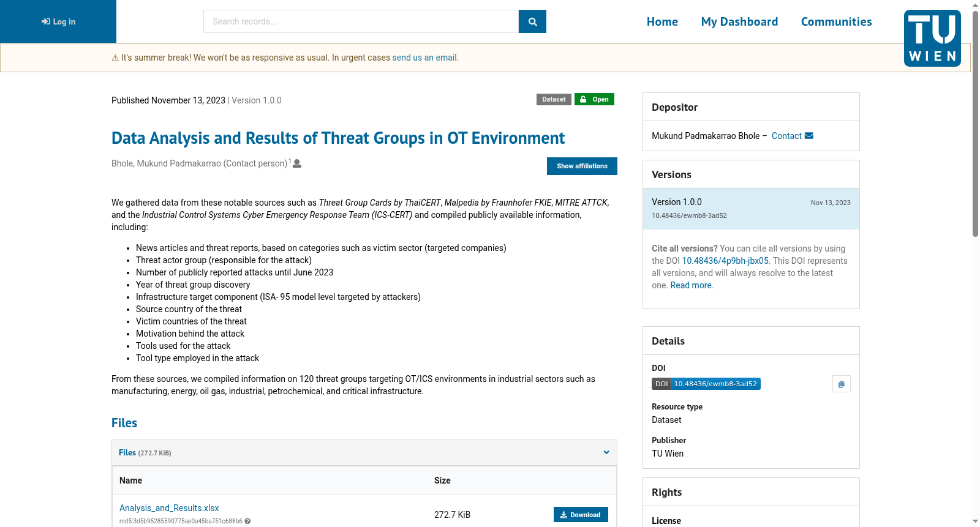Click the Read more link
The image size is (980, 527).
coord(691,285)
